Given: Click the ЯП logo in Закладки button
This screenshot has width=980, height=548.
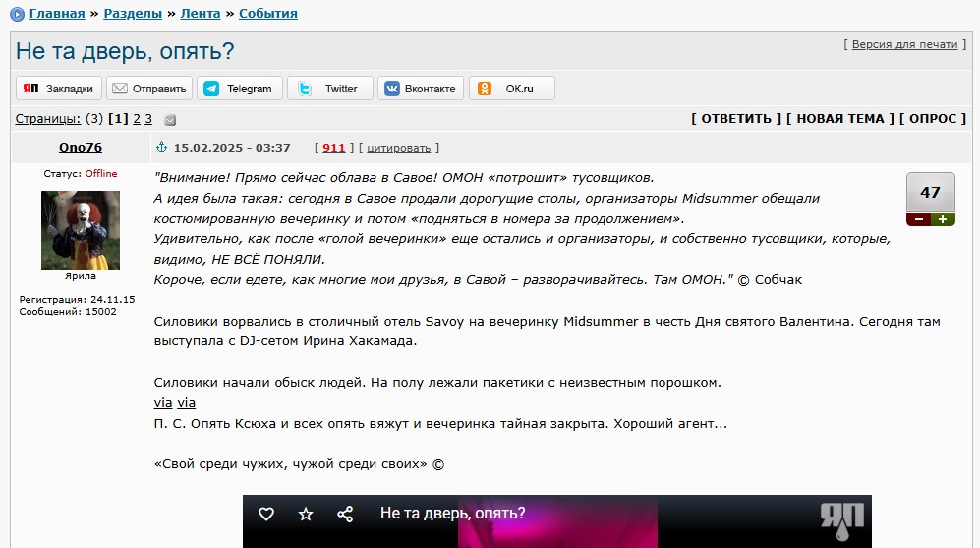Looking at the screenshot, I should (30, 89).
